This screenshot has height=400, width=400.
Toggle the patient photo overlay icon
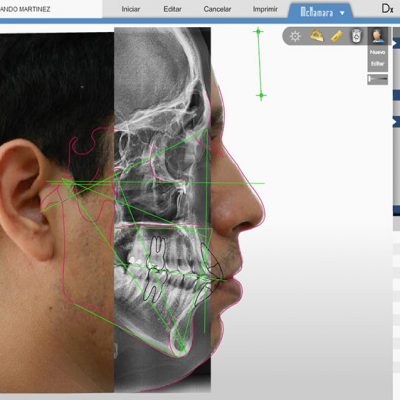pos(377,36)
